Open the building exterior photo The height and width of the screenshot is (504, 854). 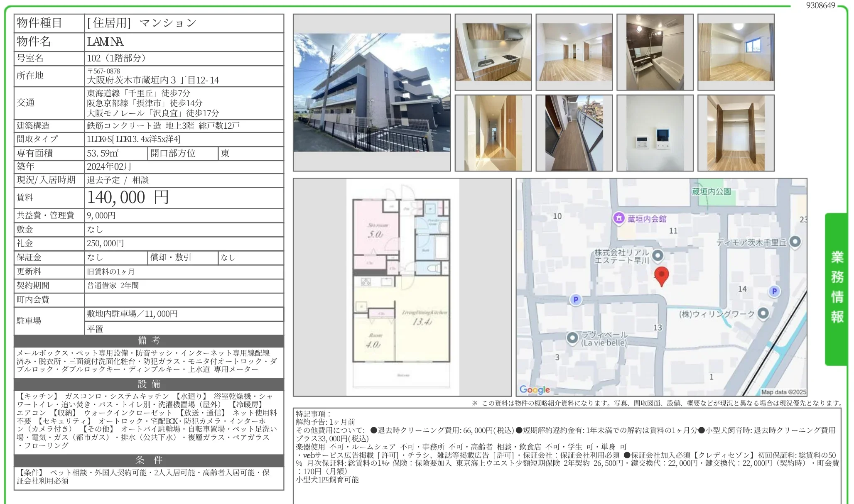[372, 92]
